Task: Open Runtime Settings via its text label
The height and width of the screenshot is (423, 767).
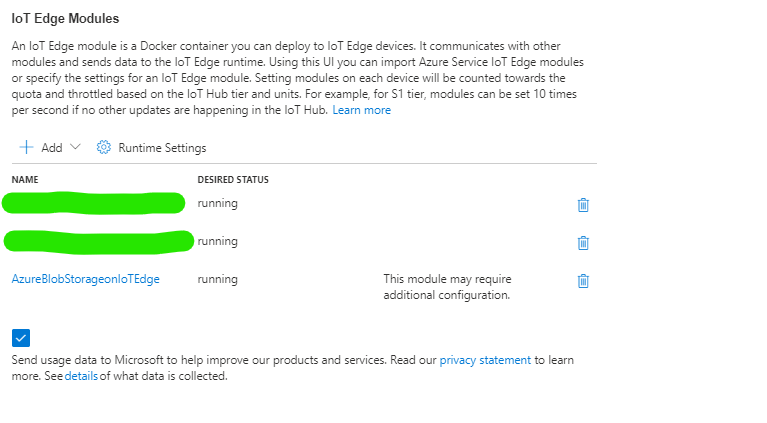Action: pos(162,148)
